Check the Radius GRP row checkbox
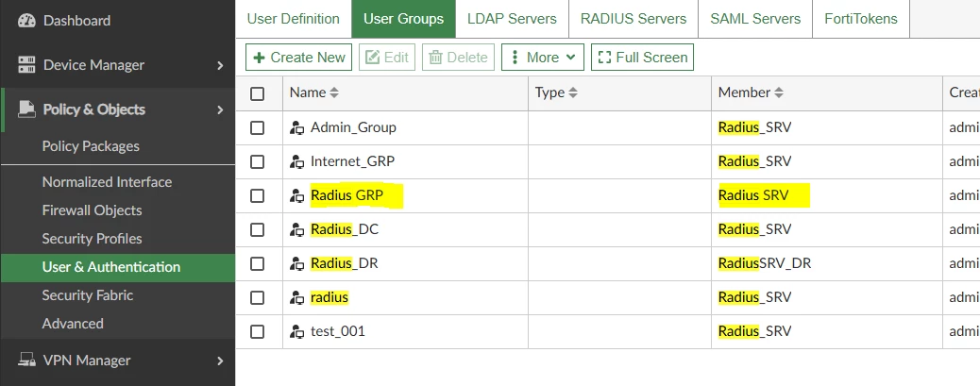Screen dimensions: 980x386 (x=257, y=196)
